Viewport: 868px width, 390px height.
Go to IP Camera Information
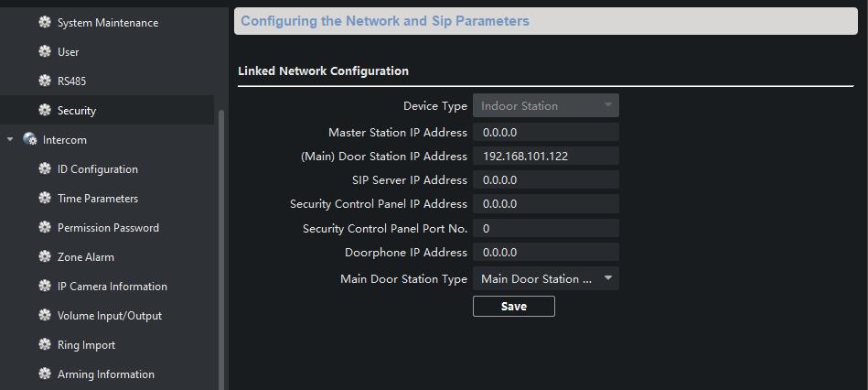click(x=112, y=286)
